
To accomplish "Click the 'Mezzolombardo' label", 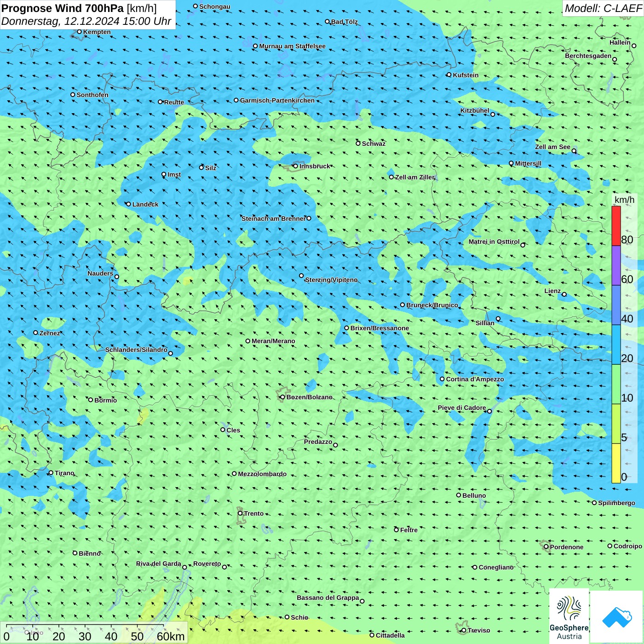I will [x=262, y=474].
